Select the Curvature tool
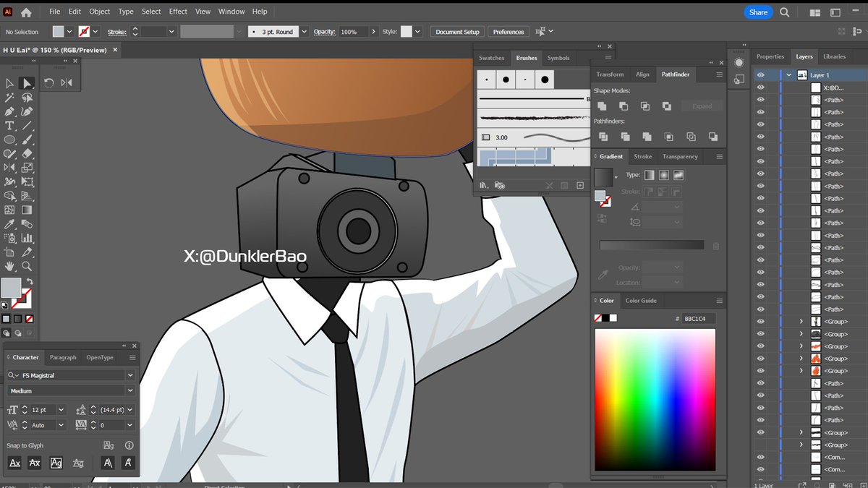The height and width of the screenshot is (488, 868). (27, 112)
